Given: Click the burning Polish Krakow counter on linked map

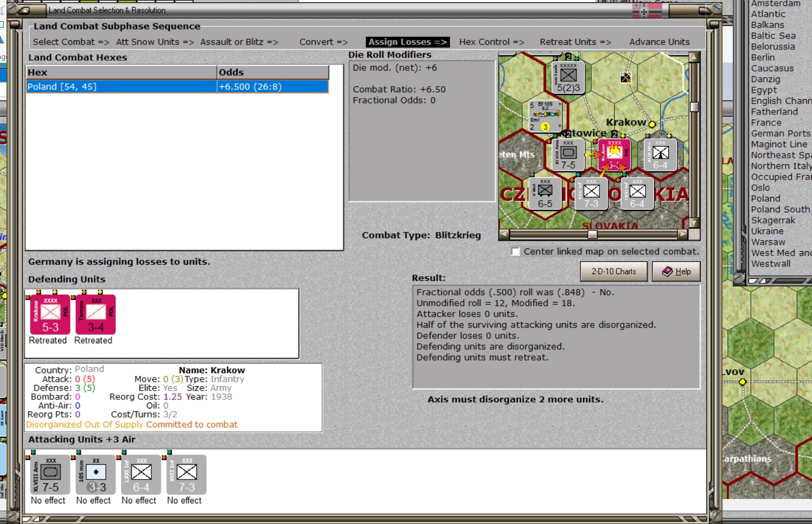Looking at the screenshot, I should [x=614, y=155].
